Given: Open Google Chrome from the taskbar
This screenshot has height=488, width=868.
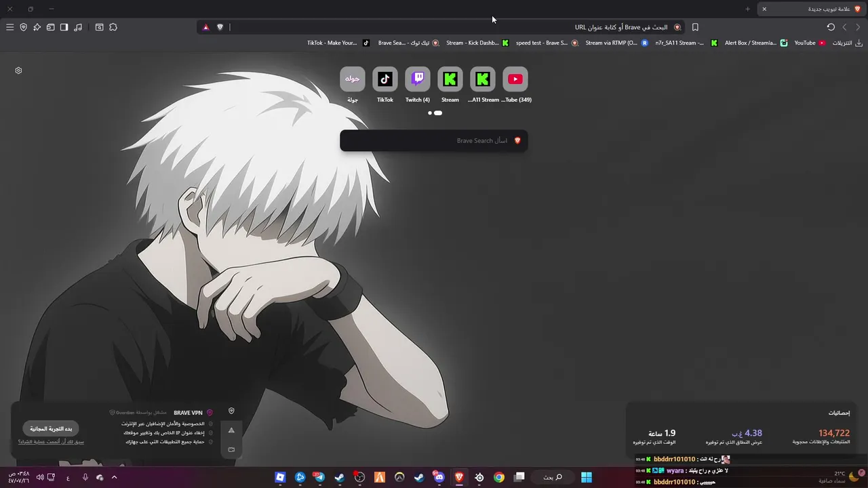Looking at the screenshot, I should point(499,477).
